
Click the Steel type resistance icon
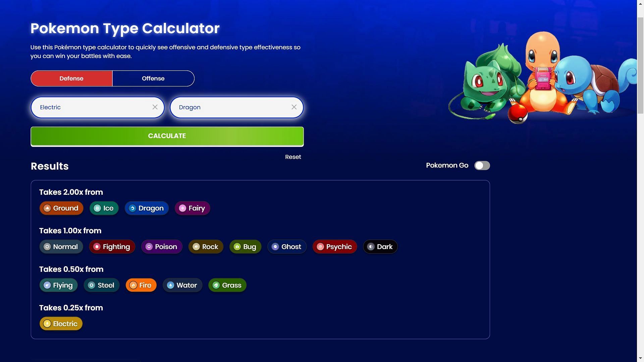click(91, 285)
